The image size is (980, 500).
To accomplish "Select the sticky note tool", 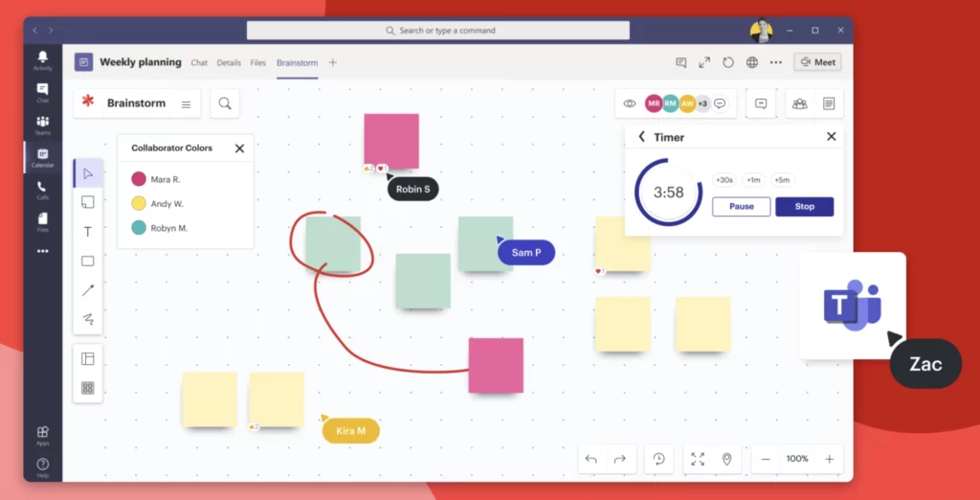I will click(x=88, y=202).
